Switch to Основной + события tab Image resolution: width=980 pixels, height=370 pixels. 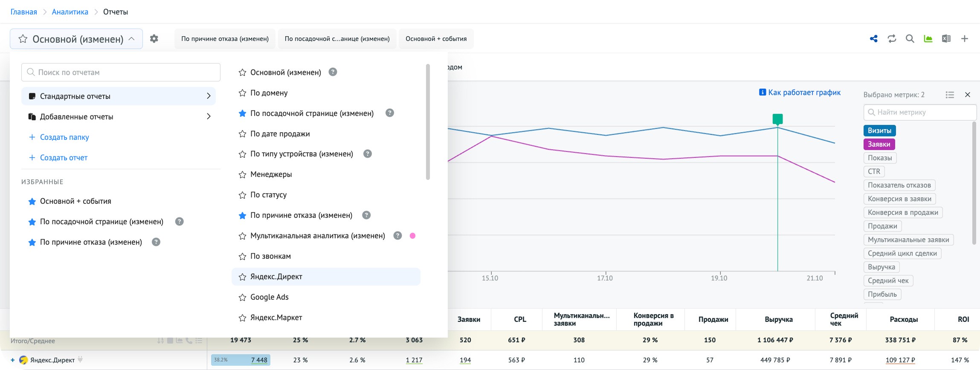[436, 39]
